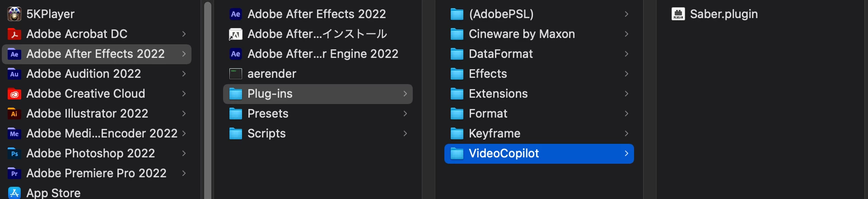Click the Adobe Premiere Pro 2022 icon
Image resolution: width=868 pixels, height=199 pixels.
coord(14,173)
